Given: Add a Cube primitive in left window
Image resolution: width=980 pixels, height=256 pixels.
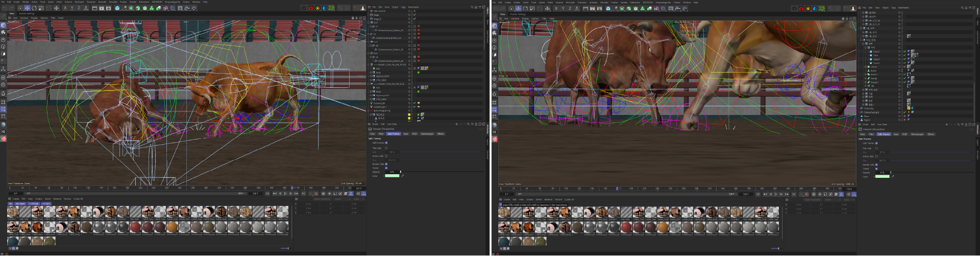Looking at the screenshot, I should coord(117,8).
